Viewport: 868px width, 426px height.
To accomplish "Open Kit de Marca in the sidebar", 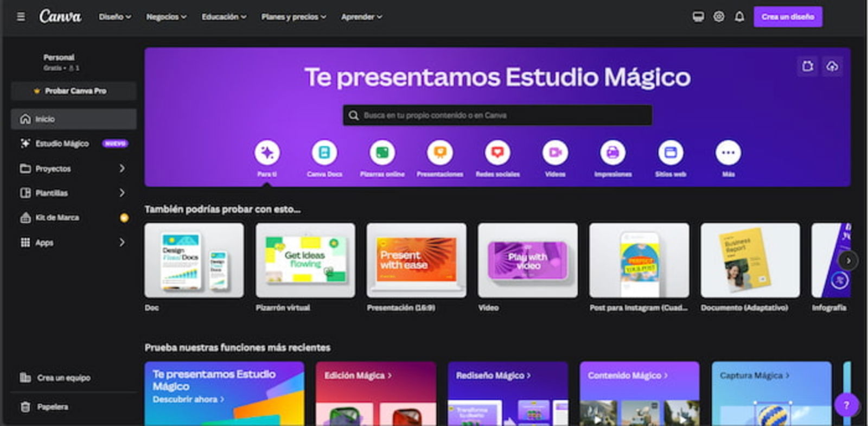I will (74, 218).
